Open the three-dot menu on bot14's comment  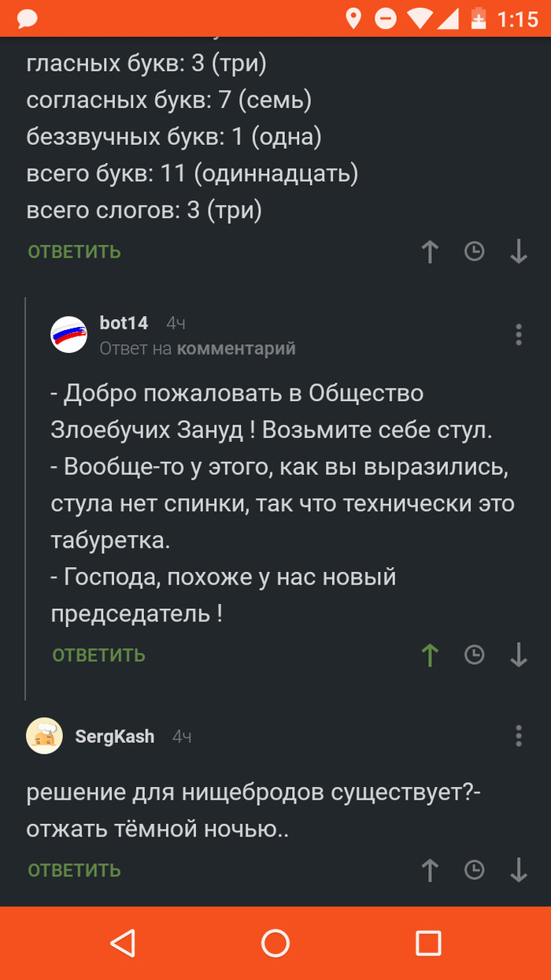pyautogui.click(x=519, y=334)
